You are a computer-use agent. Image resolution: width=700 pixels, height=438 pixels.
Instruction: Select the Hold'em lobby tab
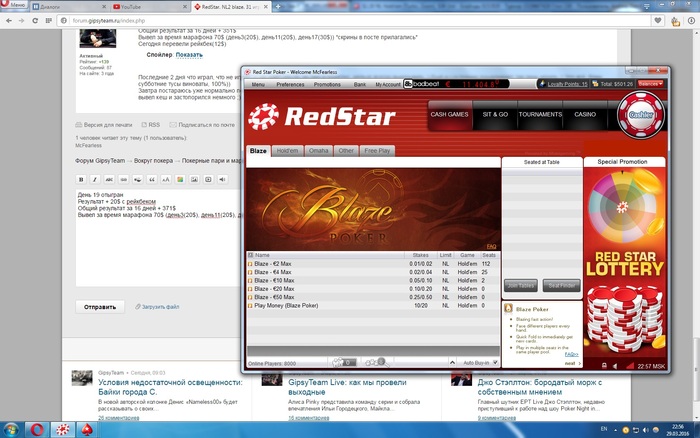pos(287,151)
